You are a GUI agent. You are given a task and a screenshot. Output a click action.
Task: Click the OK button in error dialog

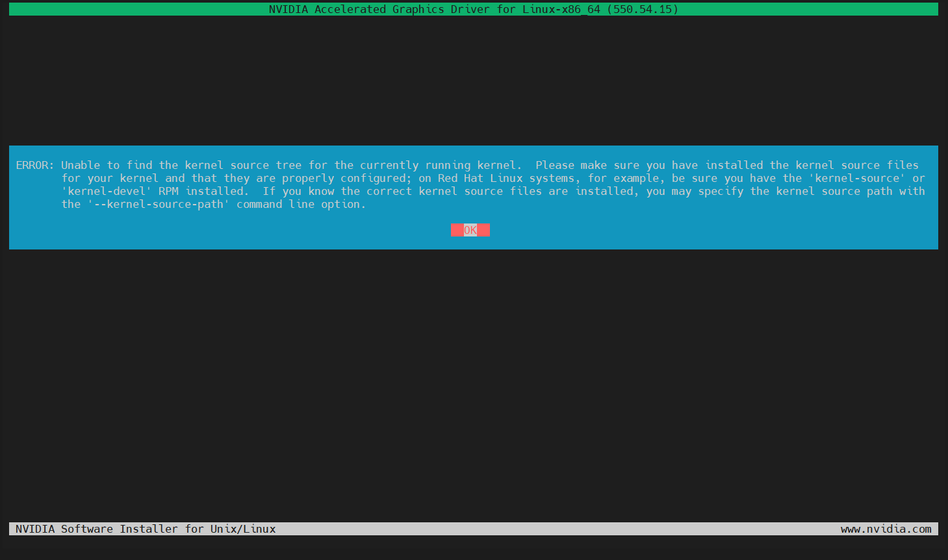[x=470, y=230]
